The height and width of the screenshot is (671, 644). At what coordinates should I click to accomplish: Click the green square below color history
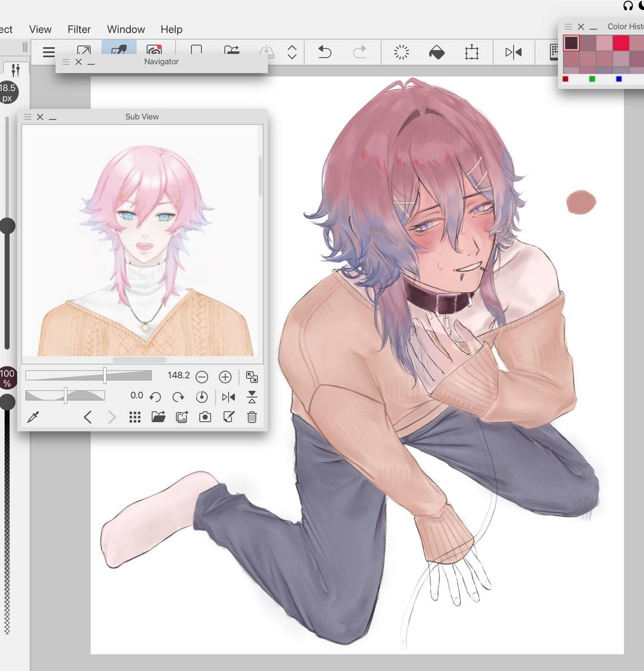(x=592, y=79)
